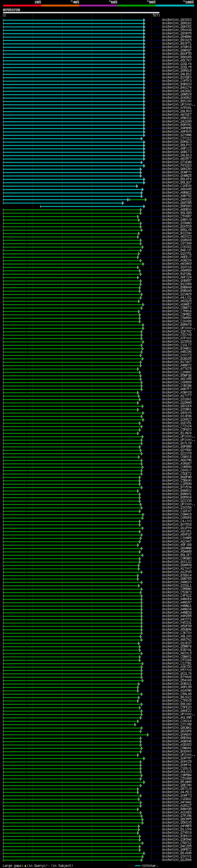The width and height of the screenshot is (197, 868).
Task: Click label UniRef100_Q0WNZ5
Action: click(x=177, y=176)
